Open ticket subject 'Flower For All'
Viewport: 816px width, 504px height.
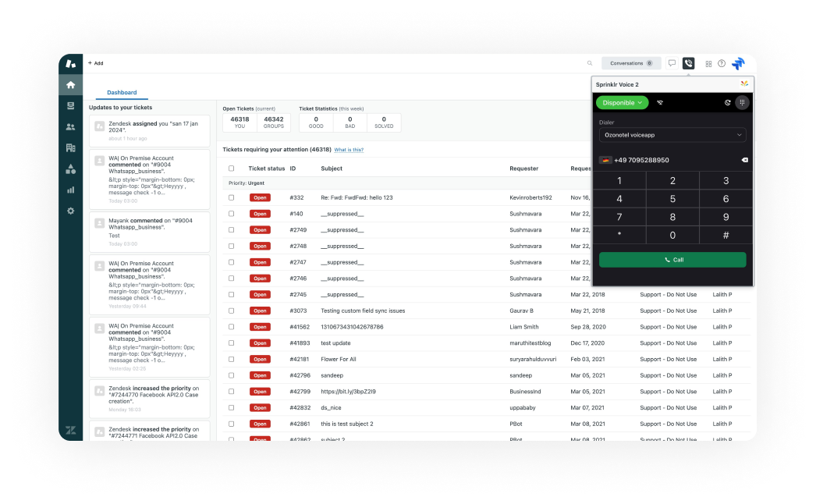coord(339,359)
